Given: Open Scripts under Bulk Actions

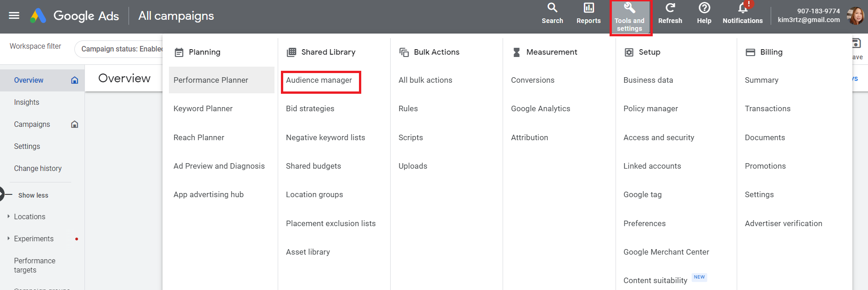Looking at the screenshot, I should click(411, 137).
